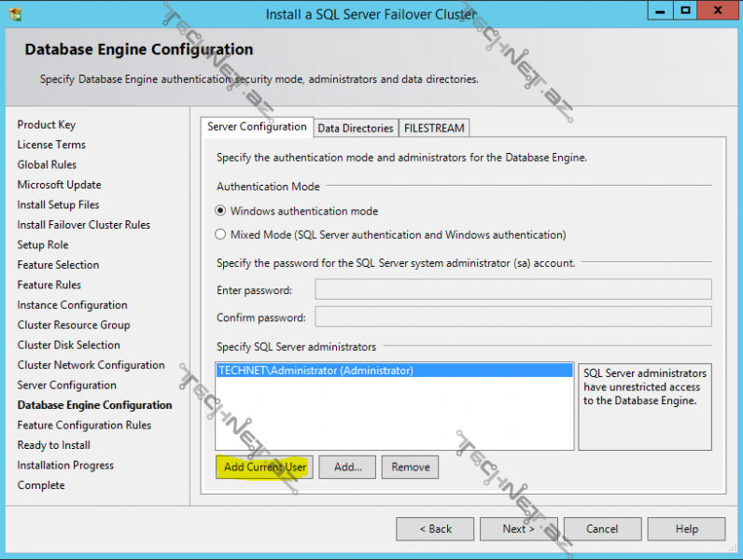Proceed with the Next button

518,529
